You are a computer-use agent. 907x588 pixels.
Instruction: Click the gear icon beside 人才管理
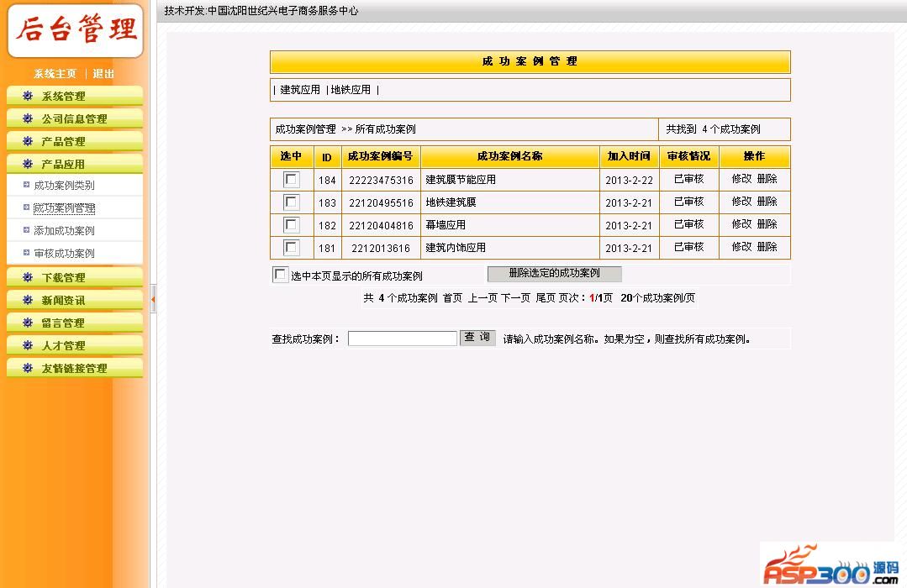click(x=28, y=345)
